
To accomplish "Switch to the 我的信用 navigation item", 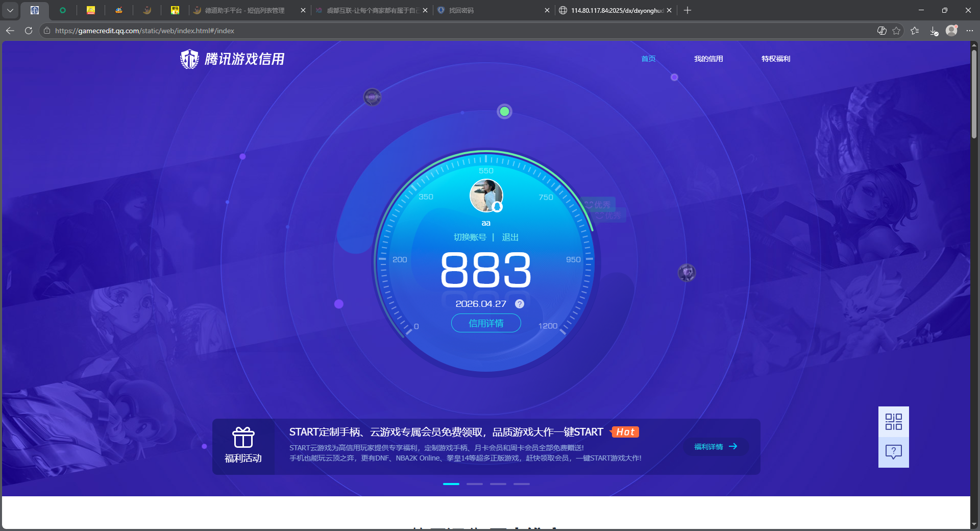I will 708,59.
